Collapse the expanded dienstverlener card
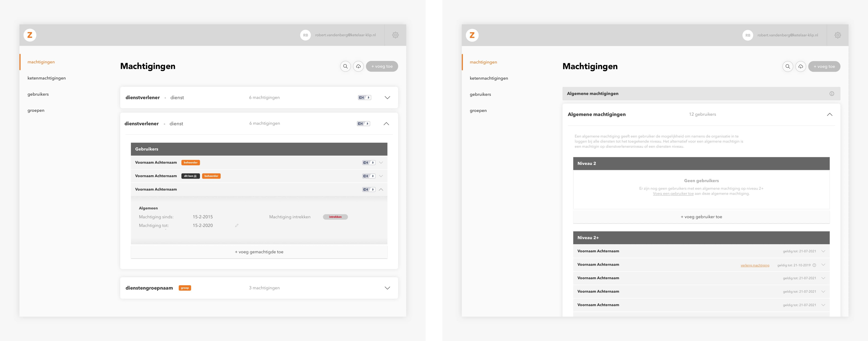868x341 pixels. (x=386, y=124)
